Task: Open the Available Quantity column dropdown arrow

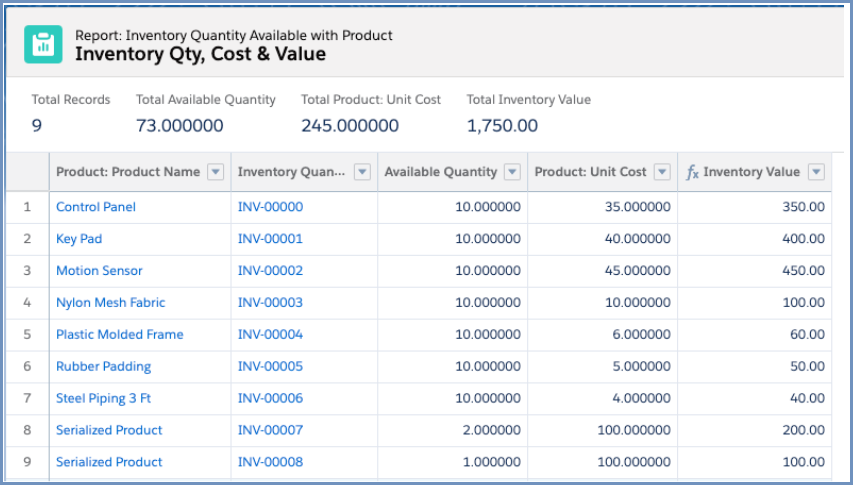Action: [x=512, y=172]
